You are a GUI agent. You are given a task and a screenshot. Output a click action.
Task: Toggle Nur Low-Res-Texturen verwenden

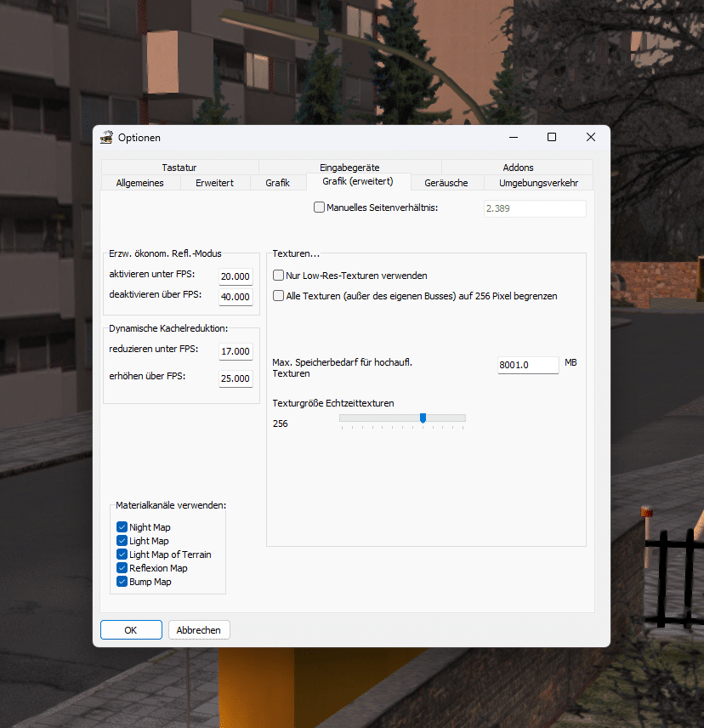click(x=279, y=276)
